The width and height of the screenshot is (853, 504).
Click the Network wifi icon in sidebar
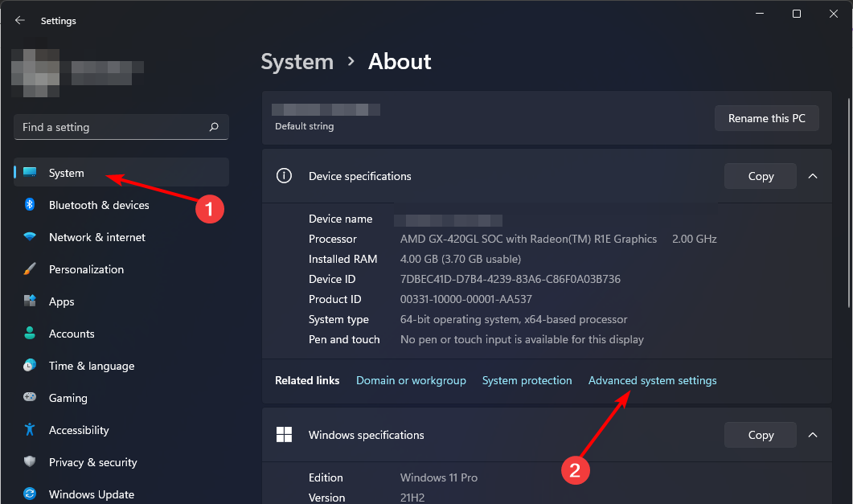point(30,237)
